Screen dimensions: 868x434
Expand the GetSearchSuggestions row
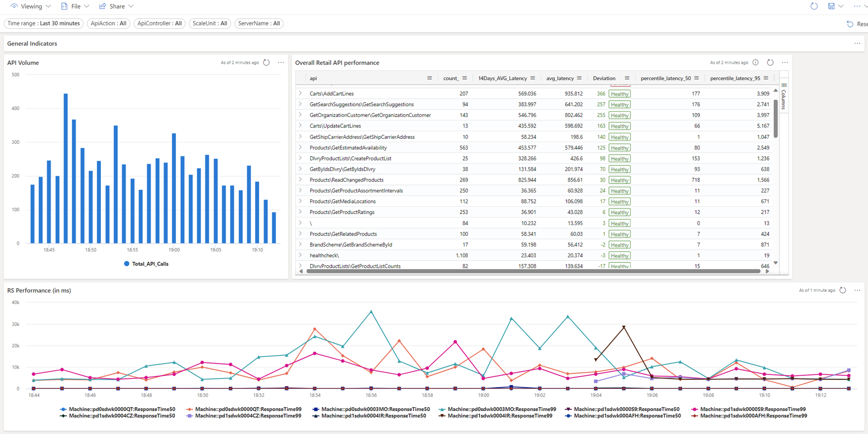tap(300, 104)
